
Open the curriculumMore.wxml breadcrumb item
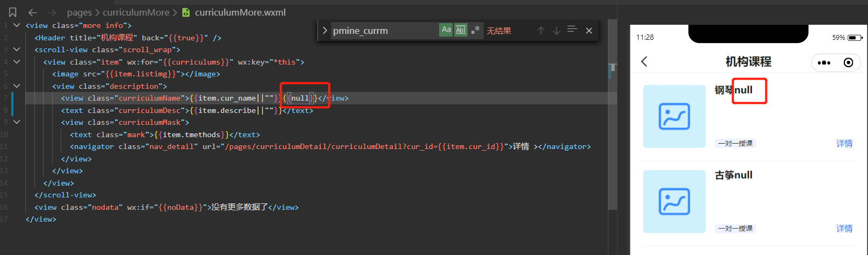pyautogui.click(x=240, y=12)
